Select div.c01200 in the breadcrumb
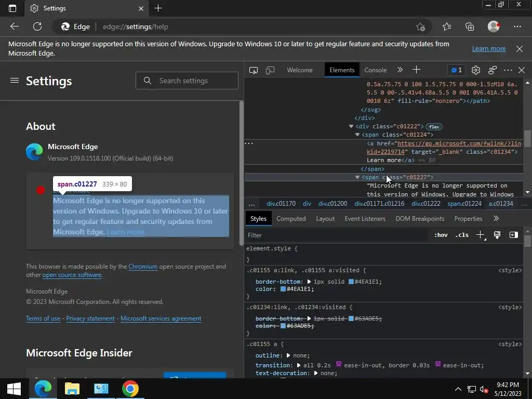The width and height of the screenshot is (532, 399). point(332,204)
